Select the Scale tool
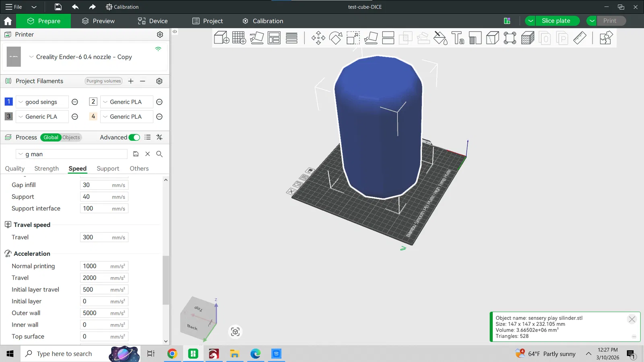 tap(353, 38)
